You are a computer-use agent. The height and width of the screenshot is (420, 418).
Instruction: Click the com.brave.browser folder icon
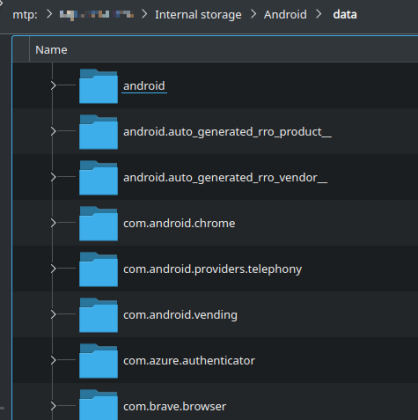[x=98, y=405]
